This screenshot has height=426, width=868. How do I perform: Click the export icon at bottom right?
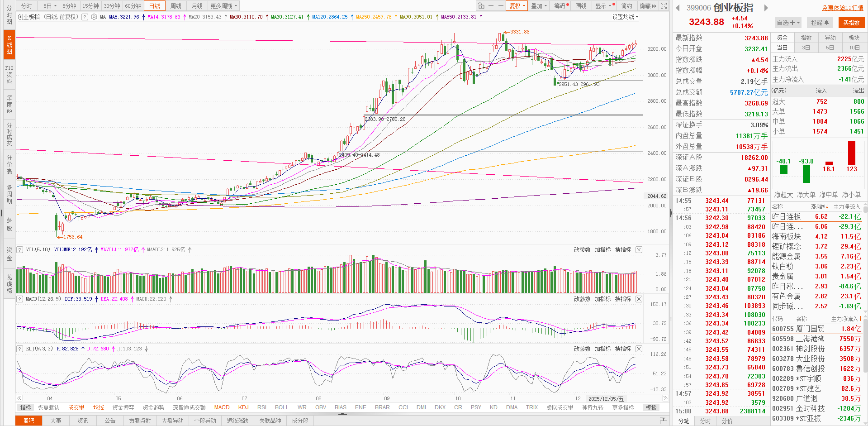664,421
